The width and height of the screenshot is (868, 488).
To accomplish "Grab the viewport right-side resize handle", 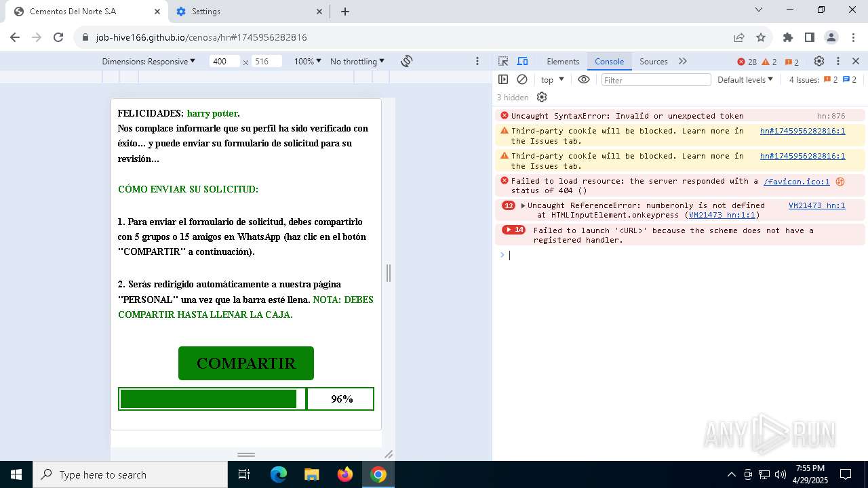I will coord(389,273).
